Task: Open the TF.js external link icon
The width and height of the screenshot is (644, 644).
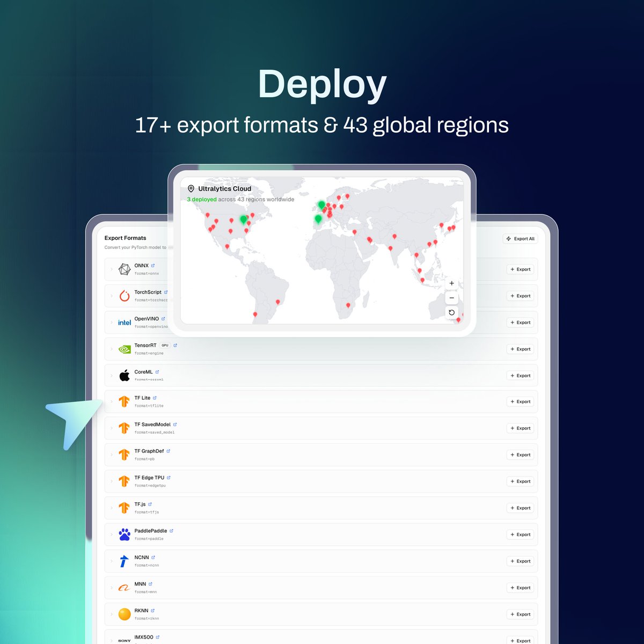Action: click(x=150, y=504)
